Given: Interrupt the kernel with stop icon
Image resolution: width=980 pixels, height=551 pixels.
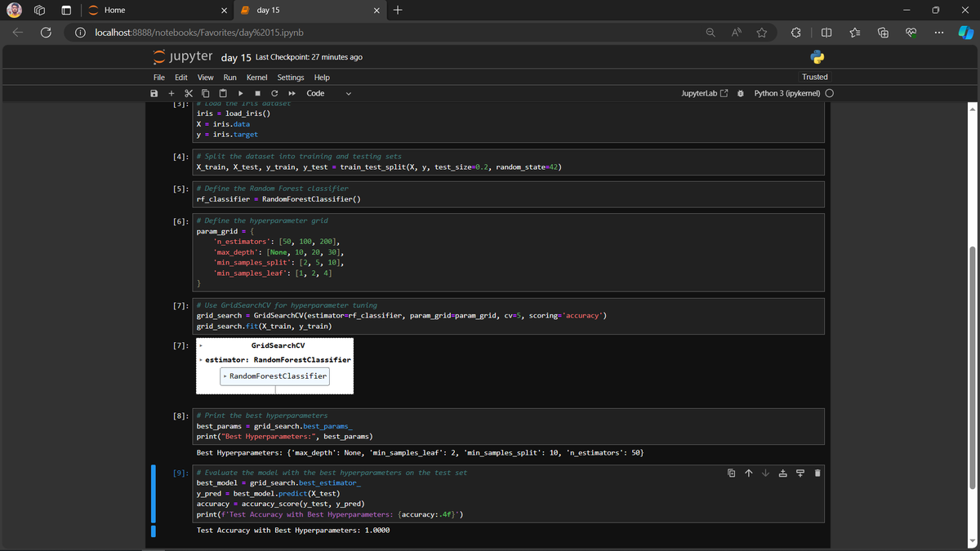Looking at the screenshot, I should click(x=257, y=93).
